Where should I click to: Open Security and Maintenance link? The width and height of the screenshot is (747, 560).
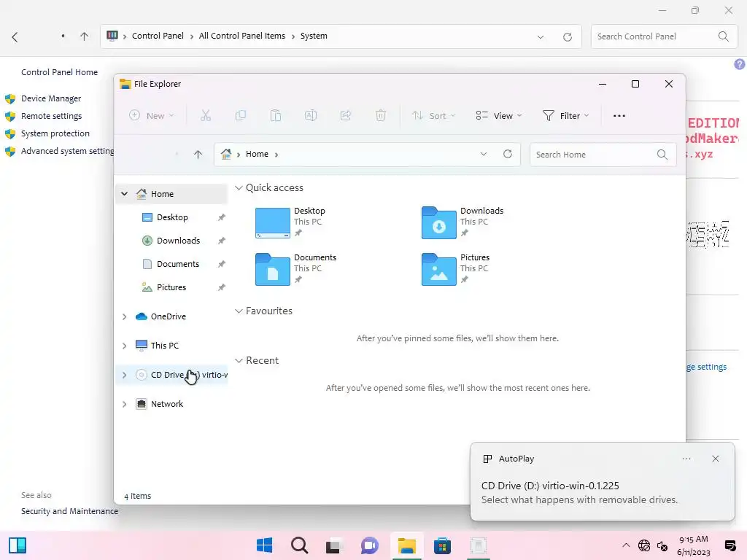pyautogui.click(x=69, y=511)
